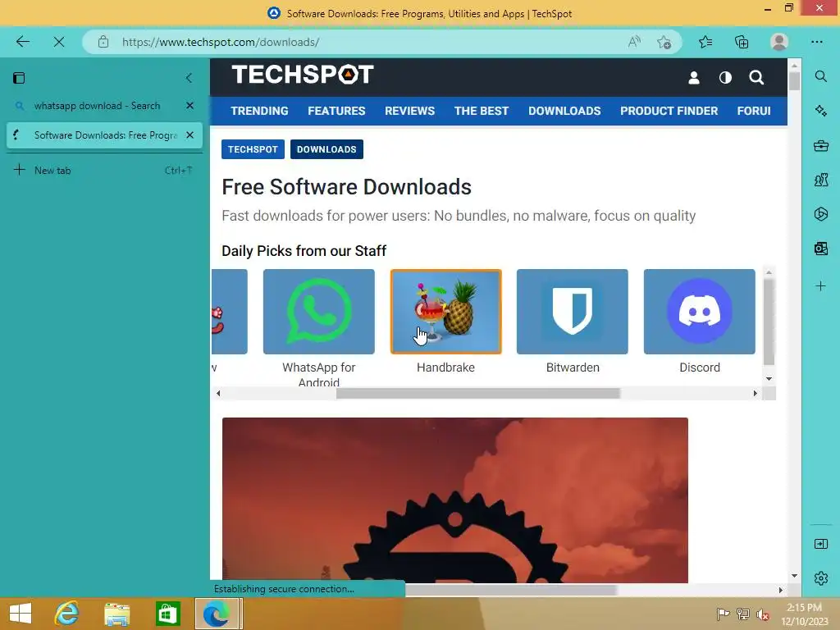Open a New tab from the tabs pane
Image resolution: width=840 pixels, height=630 pixels.
tap(104, 171)
